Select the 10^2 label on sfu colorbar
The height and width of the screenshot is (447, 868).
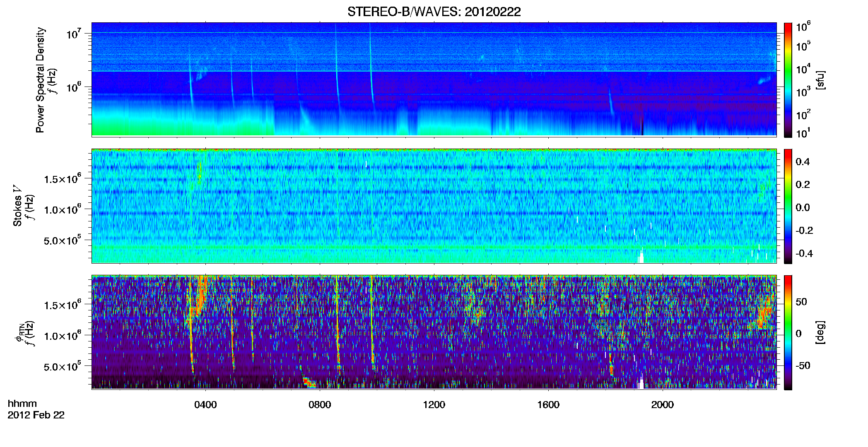(803, 114)
